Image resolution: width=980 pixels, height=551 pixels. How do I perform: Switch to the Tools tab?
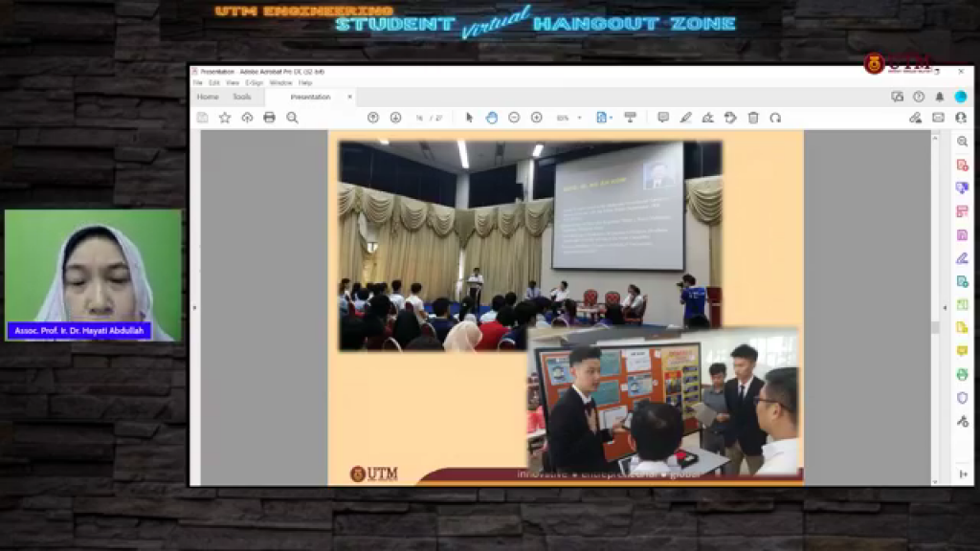click(241, 97)
